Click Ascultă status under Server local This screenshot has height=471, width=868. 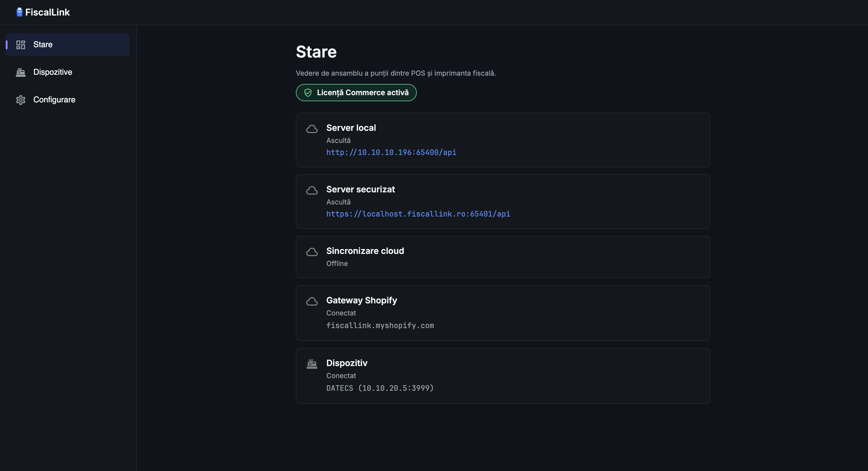click(x=338, y=141)
